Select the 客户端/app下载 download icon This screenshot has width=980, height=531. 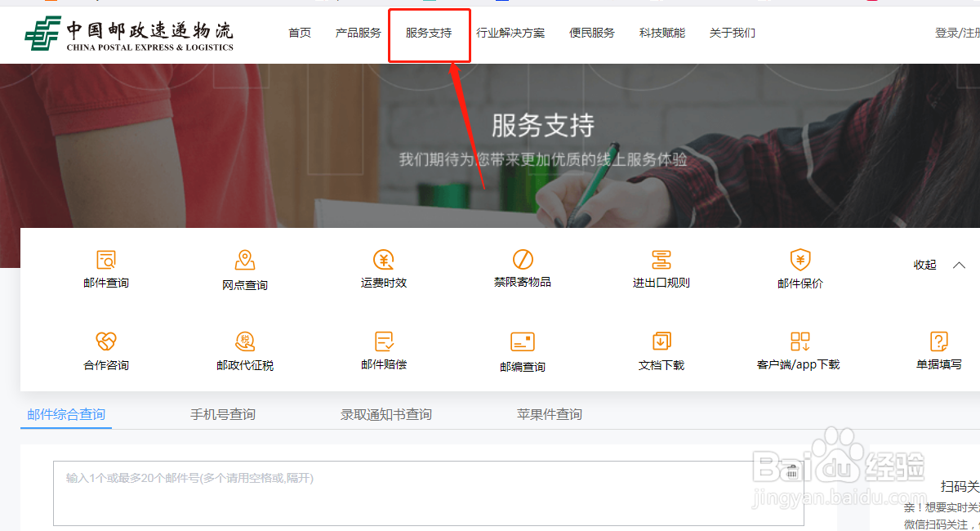[800, 350]
